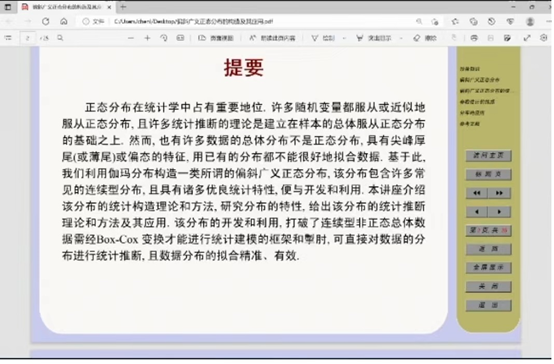
Task: Click the 全屏显示 button
Action: (x=488, y=268)
